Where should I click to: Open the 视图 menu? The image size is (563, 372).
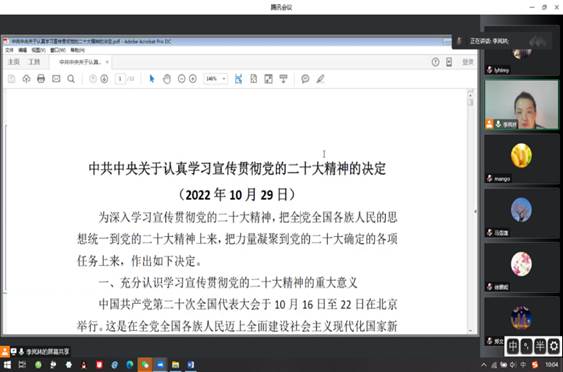click(x=38, y=50)
